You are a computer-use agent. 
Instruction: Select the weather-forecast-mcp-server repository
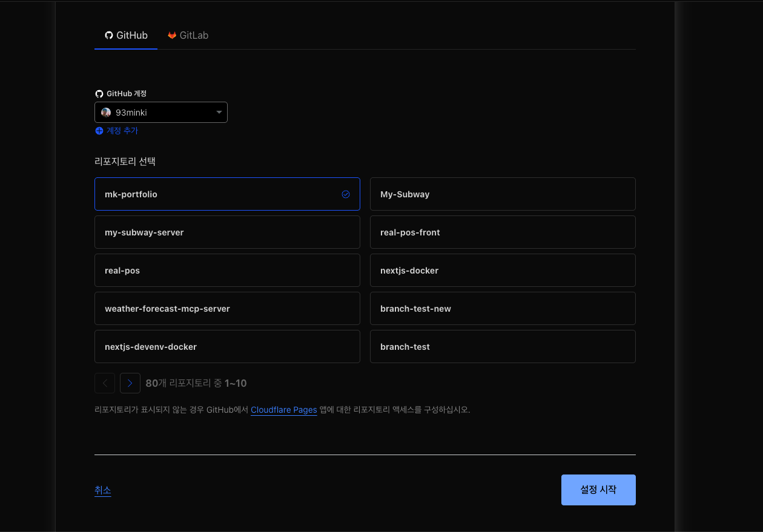pyautogui.click(x=227, y=309)
